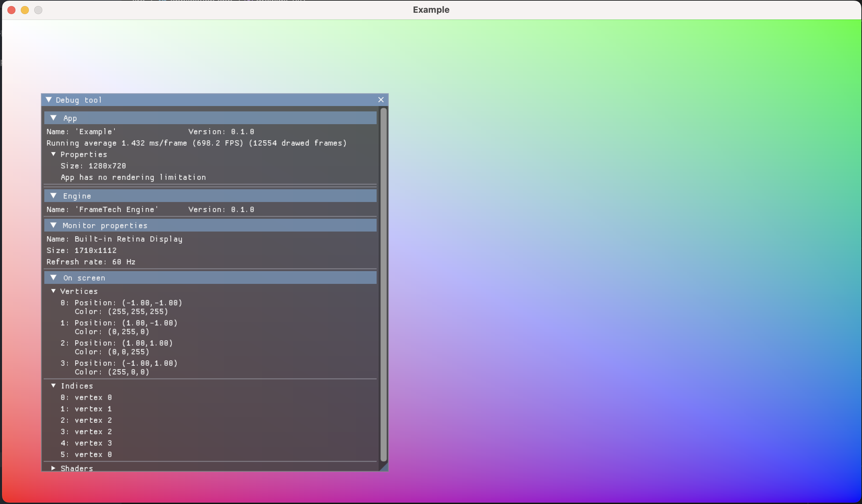Collapse the Engine section header
The image size is (862, 504).
coord(53,196)
